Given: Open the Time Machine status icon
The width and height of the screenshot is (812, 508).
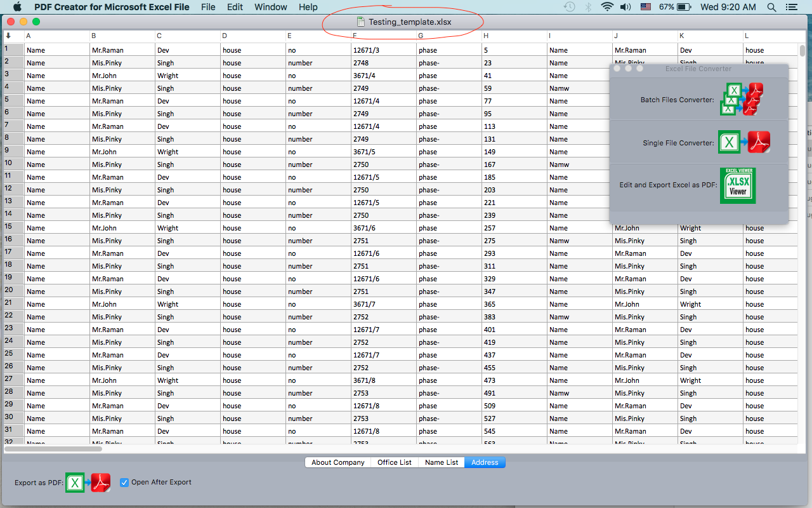Looking at the screenshot, I should pyautogui.click(x=569, y=7).
